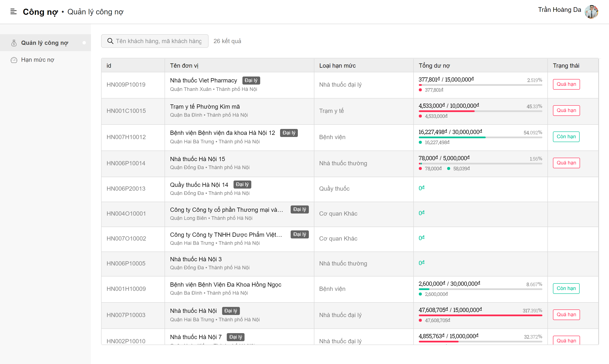Click the hamburger menu icon
The width and height of the screenshot is (609, 364).
(13, 12)
